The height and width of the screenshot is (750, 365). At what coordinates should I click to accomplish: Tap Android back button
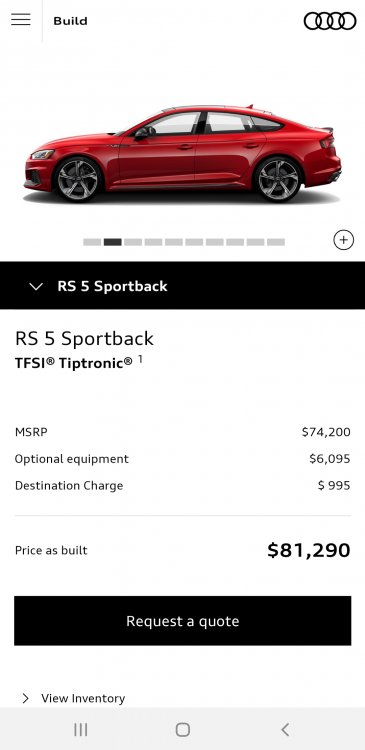click(x=285, y=729)
